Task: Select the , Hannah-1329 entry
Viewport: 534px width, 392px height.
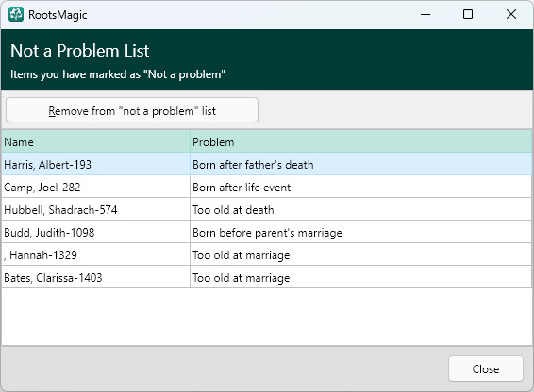Action: point(95,254)
